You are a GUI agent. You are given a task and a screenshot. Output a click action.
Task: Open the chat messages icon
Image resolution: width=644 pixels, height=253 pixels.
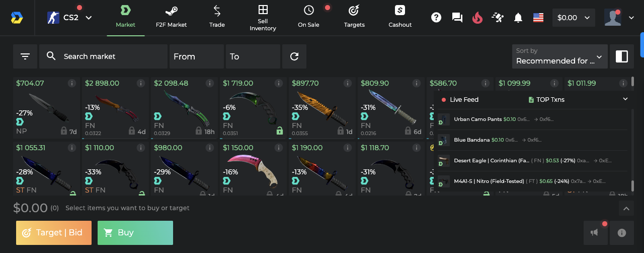[457, 18]
